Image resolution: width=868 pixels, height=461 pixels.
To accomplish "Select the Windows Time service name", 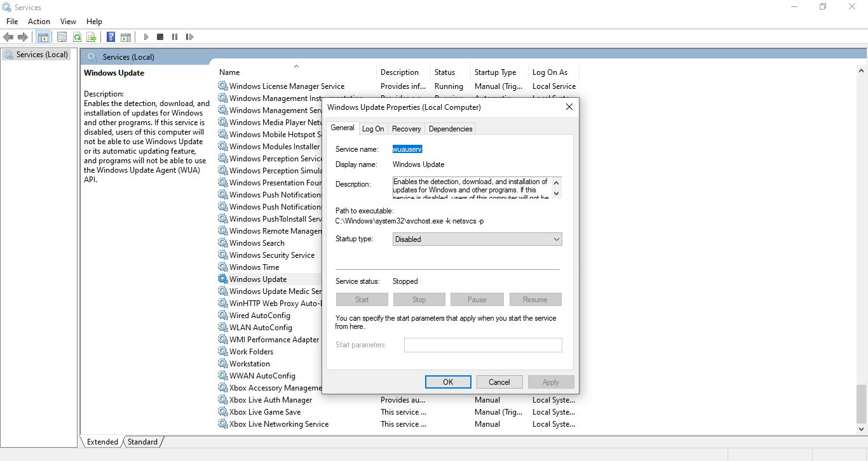I will coord(254,267).
